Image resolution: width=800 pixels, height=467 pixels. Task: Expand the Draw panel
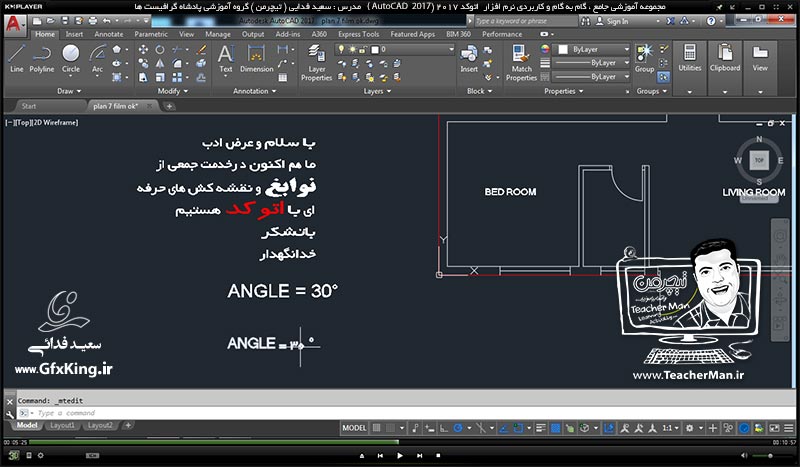point(69,91)
